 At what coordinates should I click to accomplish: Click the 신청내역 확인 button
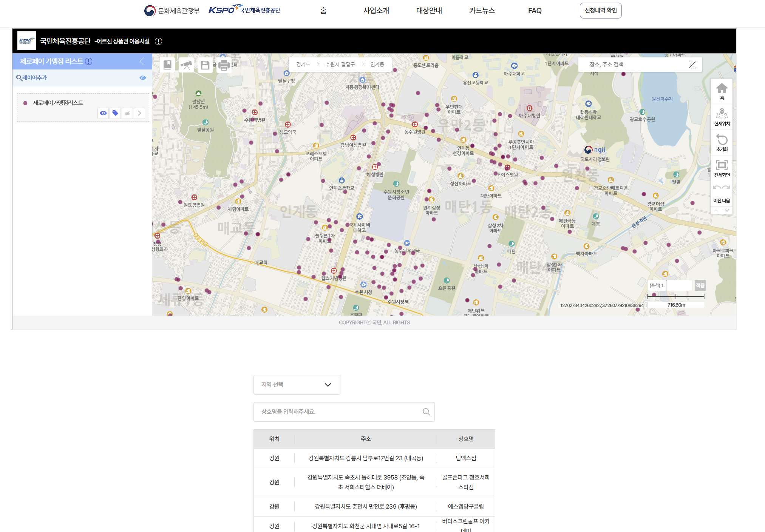(x=600, y=11)
